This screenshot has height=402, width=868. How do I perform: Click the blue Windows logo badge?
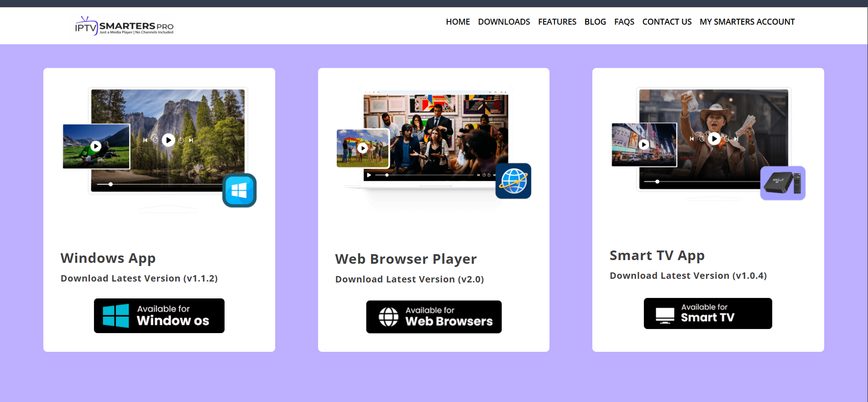[240, 190]
